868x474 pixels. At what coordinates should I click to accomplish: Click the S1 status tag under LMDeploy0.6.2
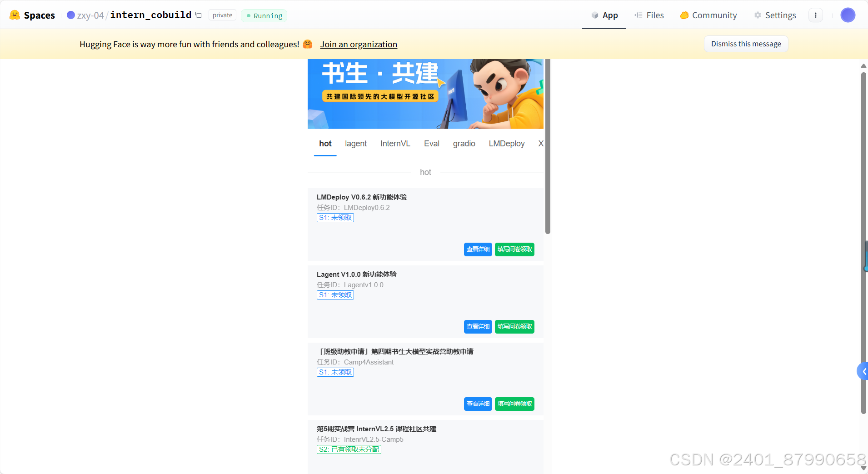pos(335,218)
